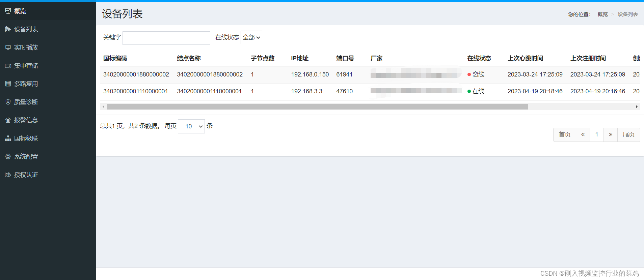This screenshot has height=280, width=644.
Task: Click the 结点名称 column header
Action: click(189, 58)
